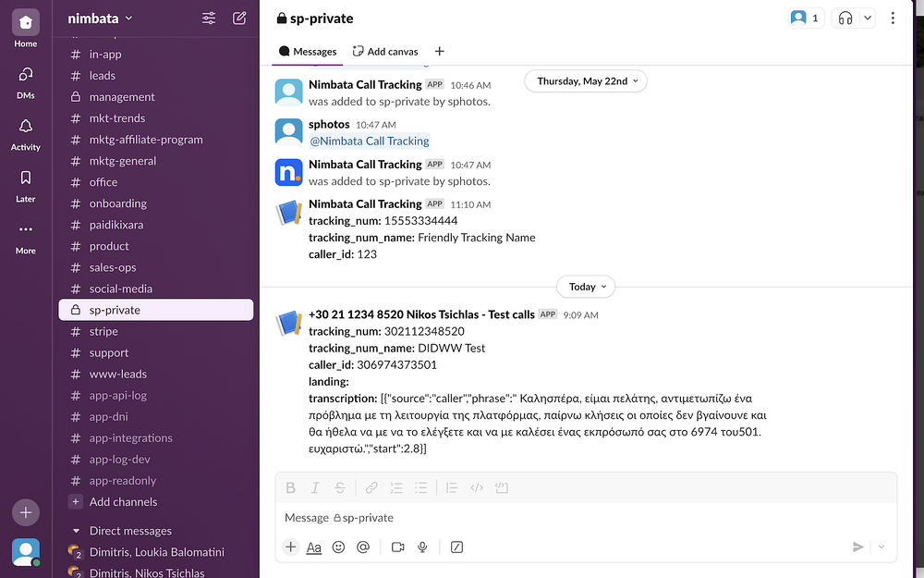Screen dimensions: 924x578
Task: Compose a new message icon
Action: pos(239,18)
